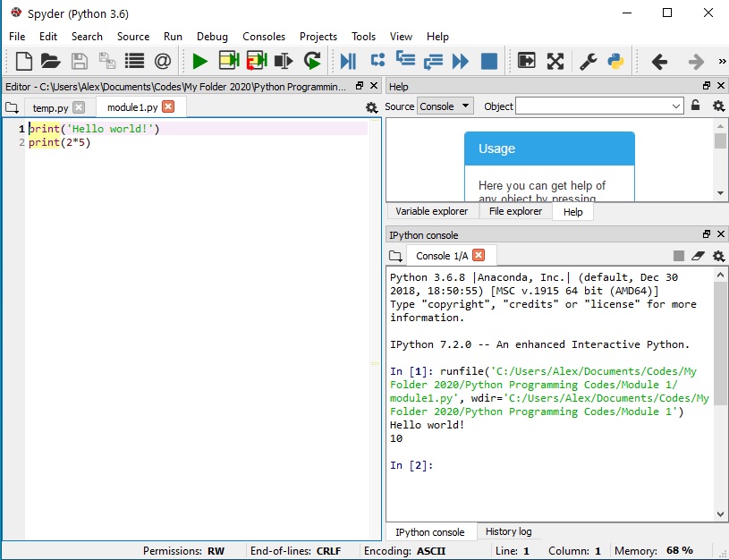Expand the Object combo box arrow

(x=676, y=106)
